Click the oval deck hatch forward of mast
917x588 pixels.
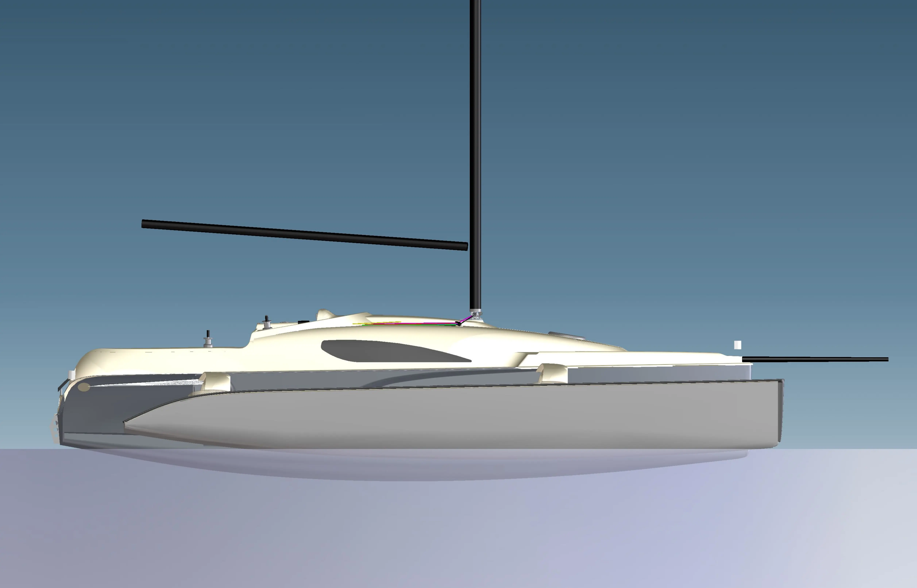(567, 335)
